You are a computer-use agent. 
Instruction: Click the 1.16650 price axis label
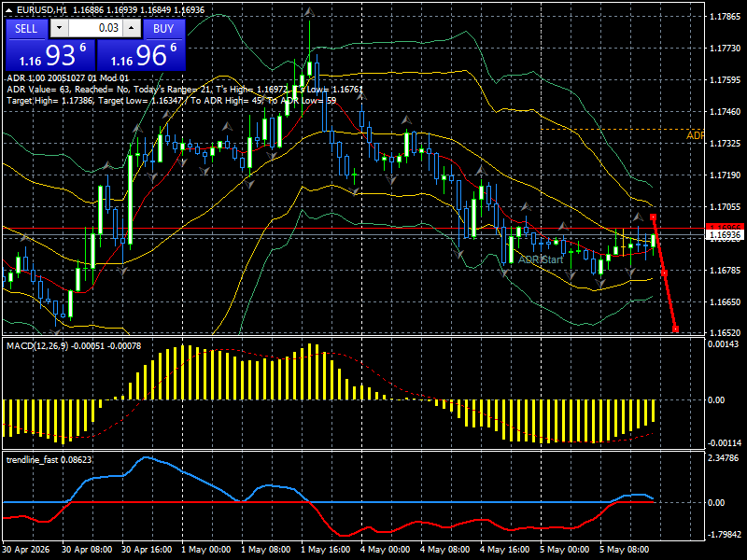726,301
